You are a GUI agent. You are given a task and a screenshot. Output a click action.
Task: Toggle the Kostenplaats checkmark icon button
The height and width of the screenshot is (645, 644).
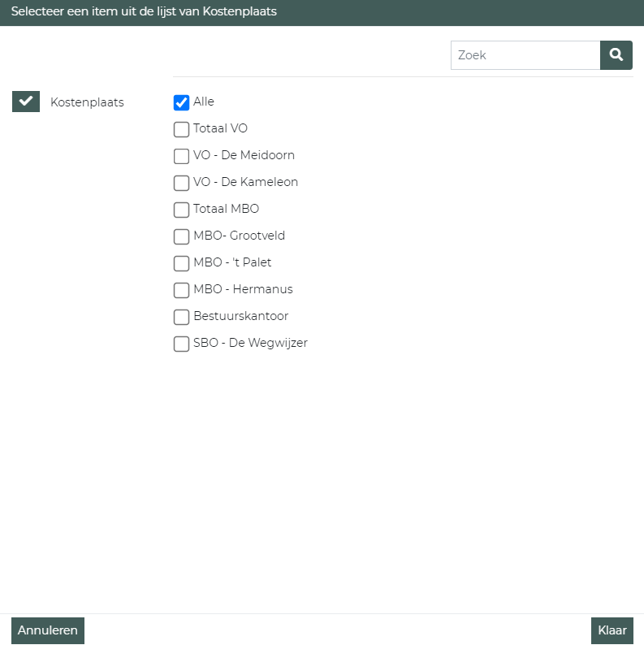click(x=26, y=102)
